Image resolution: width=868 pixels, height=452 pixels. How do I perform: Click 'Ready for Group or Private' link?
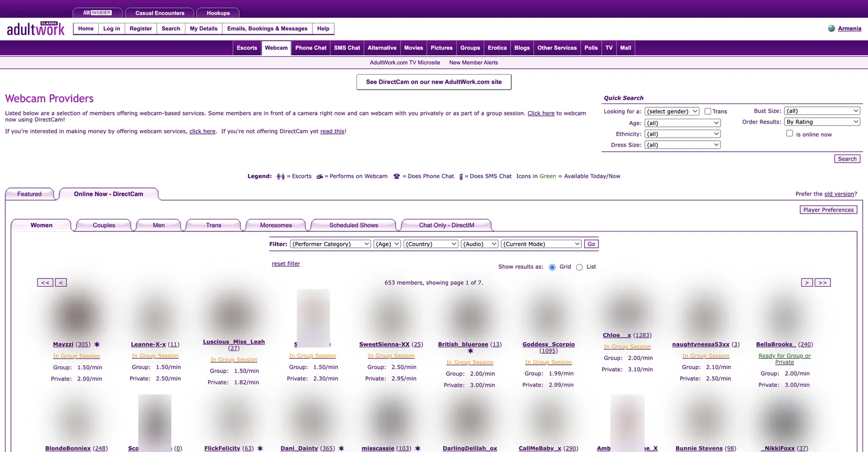pyautogui.click(x=784, y=359)
